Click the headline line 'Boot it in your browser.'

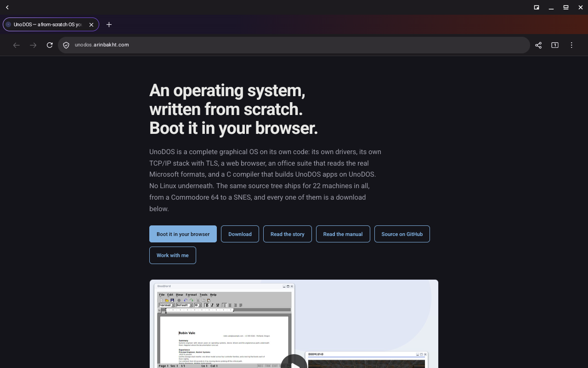(233, 128)
